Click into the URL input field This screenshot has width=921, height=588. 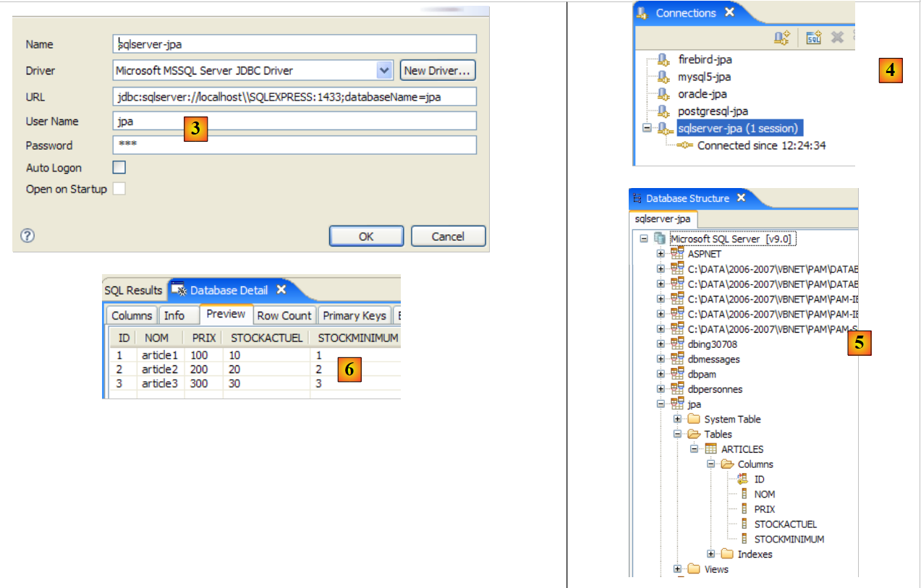pyautogui.click(x=294, y=97)
